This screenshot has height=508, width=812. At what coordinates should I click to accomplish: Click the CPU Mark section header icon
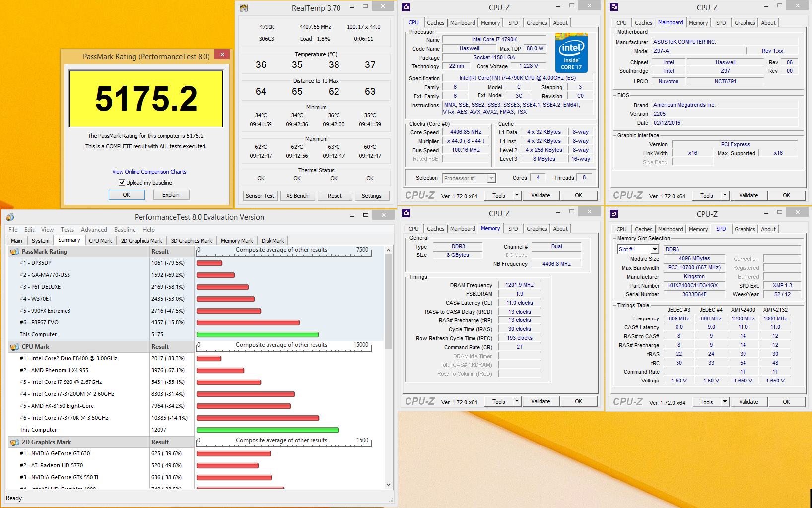[14, 347]
